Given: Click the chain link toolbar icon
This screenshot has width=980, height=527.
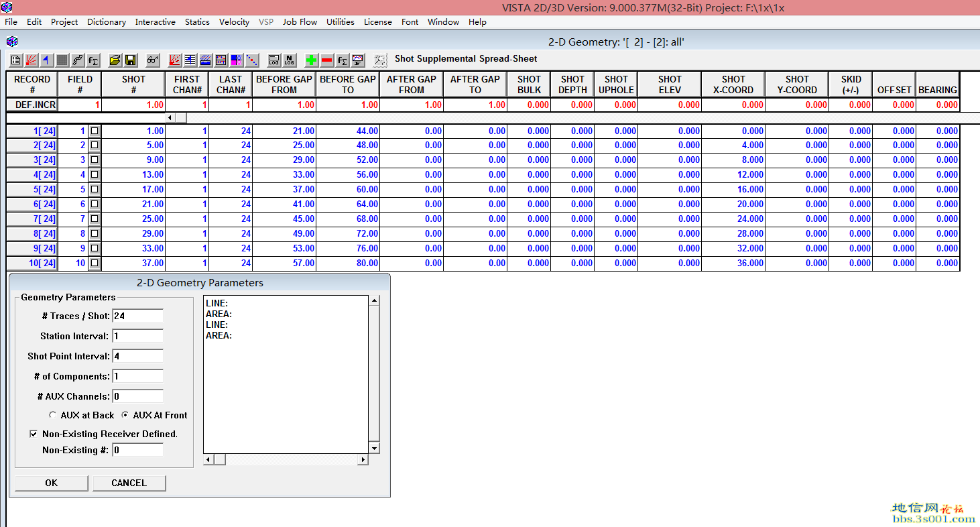Looking at the screenshot, I should [78, 60].
